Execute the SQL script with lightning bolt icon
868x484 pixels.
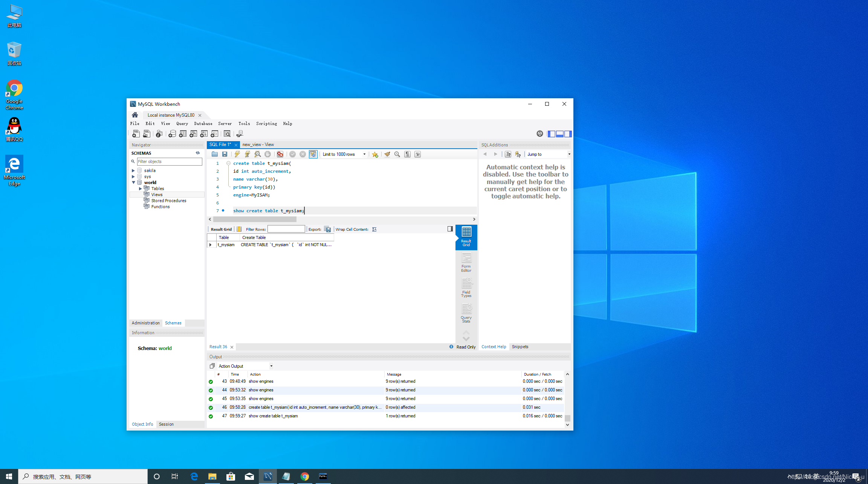237,154
